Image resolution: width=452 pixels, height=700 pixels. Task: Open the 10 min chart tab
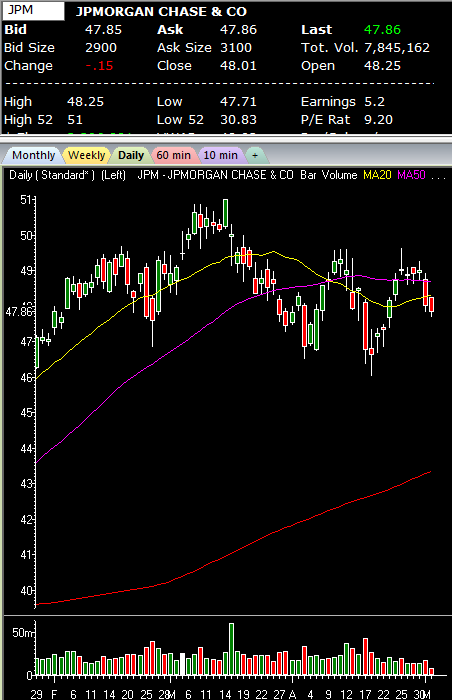pos(220,155)
